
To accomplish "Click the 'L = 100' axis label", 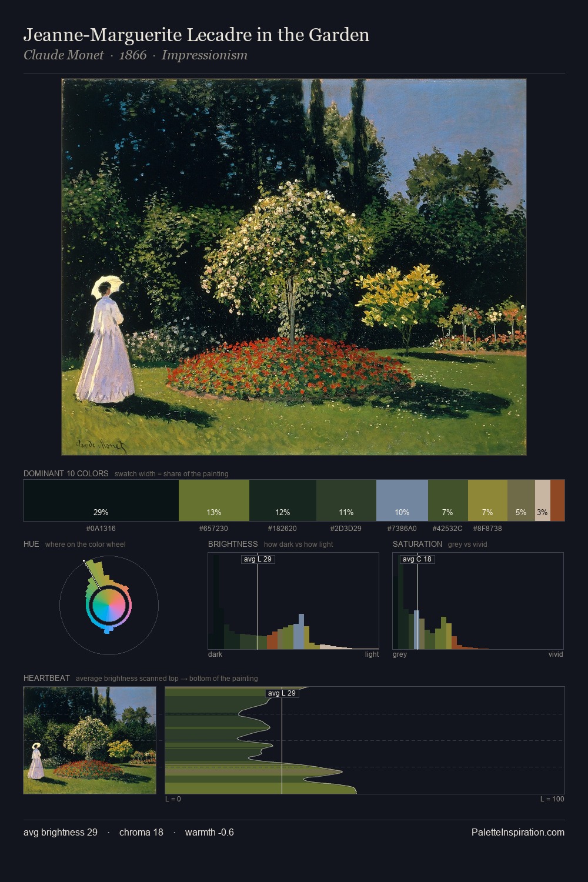I will (x=552, y=799).
